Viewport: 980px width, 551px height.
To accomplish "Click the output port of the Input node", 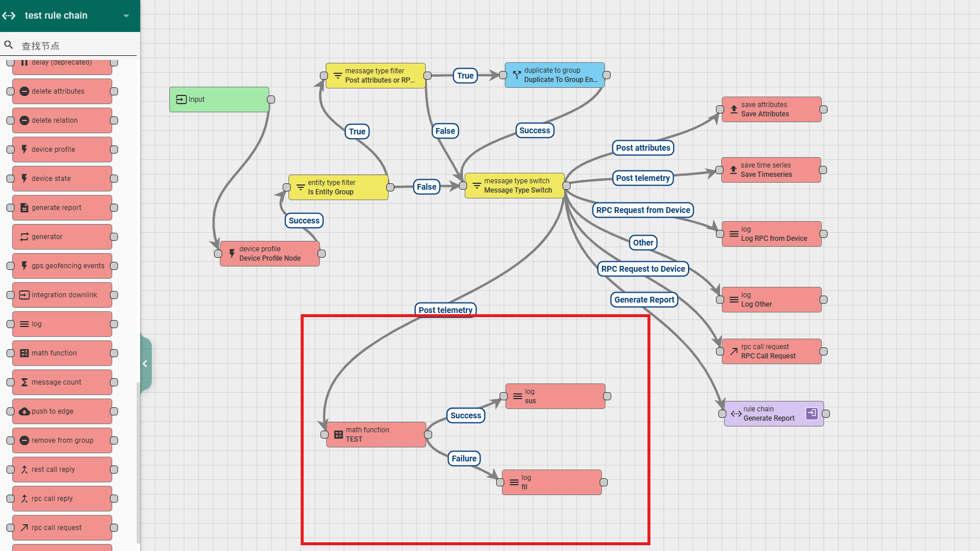I will (271, 99).
